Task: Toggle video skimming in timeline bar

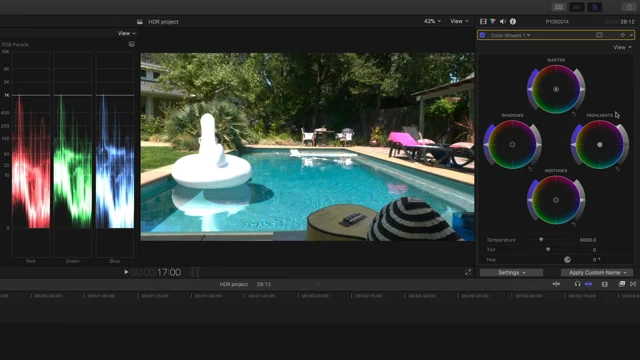Action: (x=556, y=284)
